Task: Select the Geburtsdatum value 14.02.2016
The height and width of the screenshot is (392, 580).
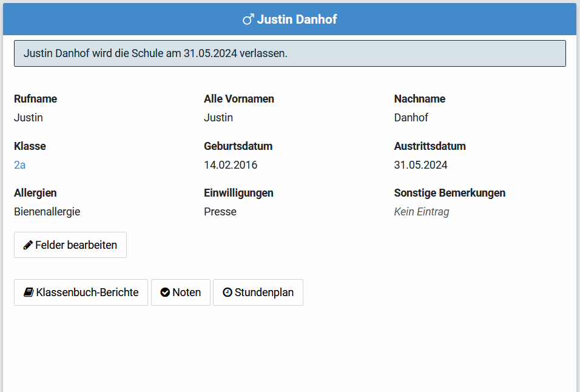Action: click(231, 165)
